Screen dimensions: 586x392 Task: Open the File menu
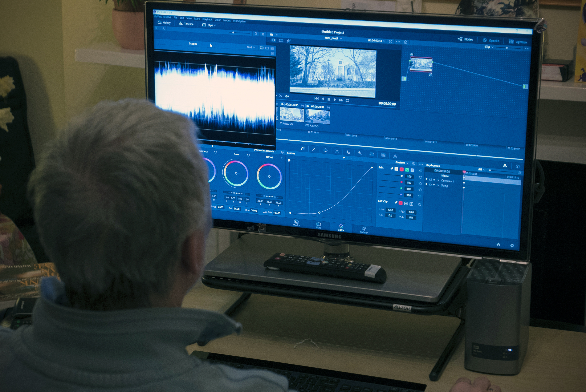(x=175, y=17)
